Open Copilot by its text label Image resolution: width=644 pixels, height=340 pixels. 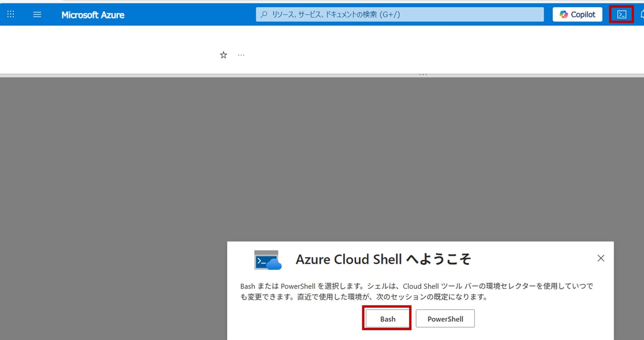[x=583, y=15]
